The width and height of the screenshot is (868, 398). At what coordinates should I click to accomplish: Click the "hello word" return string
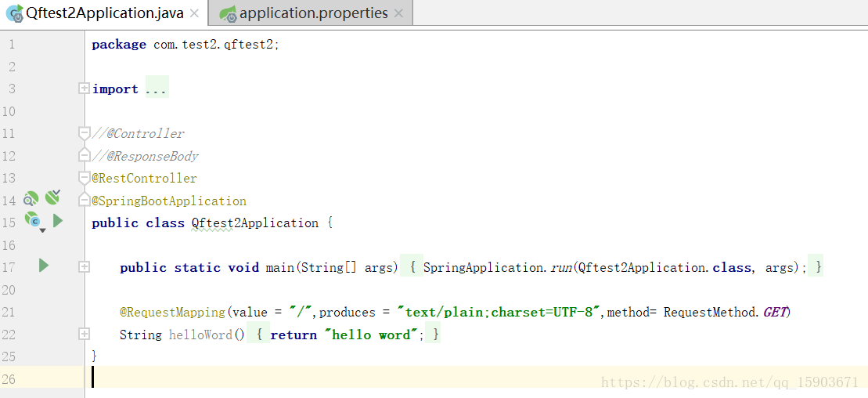(x=370, y=335)
